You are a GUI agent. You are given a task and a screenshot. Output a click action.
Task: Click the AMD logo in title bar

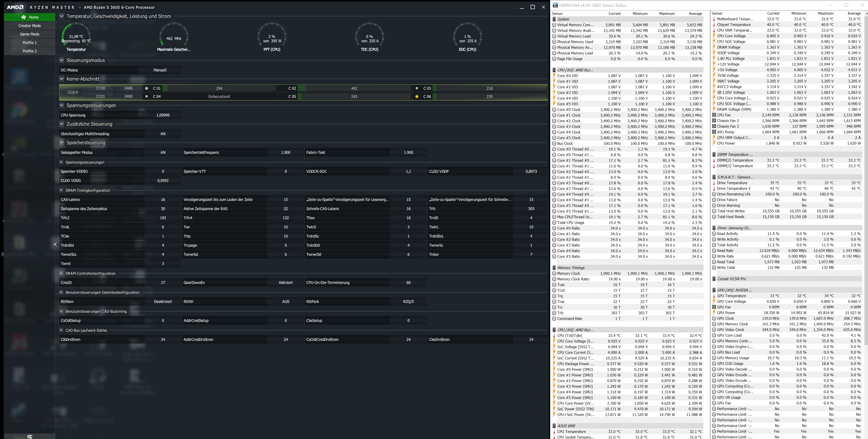click(15, 7)
